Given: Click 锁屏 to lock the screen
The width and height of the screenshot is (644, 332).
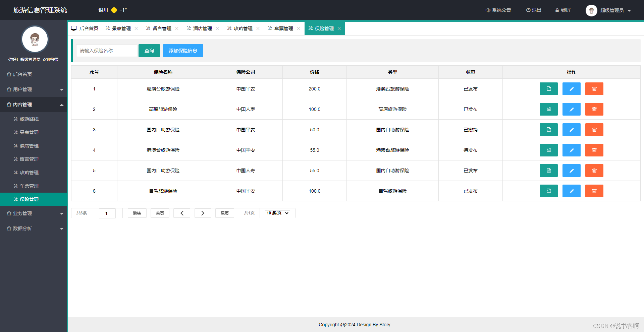Looking at the screenshot, I should click(x=563, y=10).
